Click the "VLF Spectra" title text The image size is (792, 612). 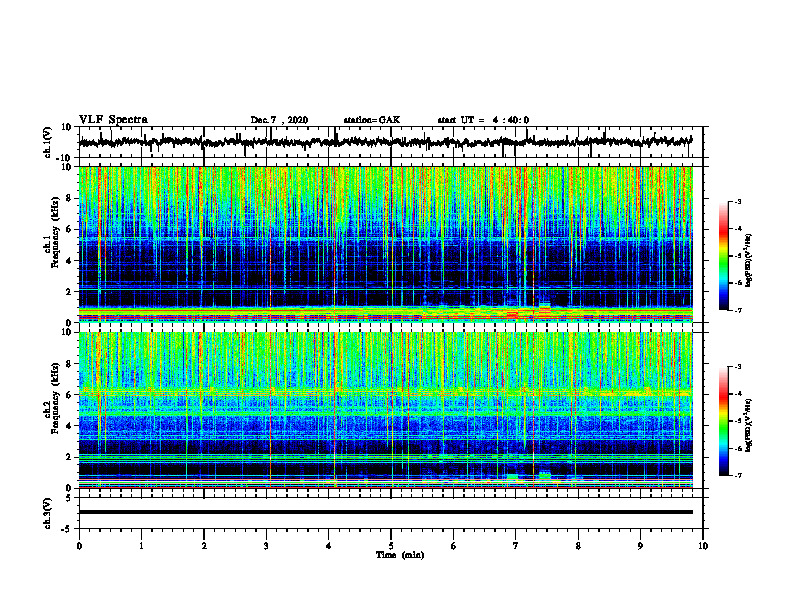113,120
